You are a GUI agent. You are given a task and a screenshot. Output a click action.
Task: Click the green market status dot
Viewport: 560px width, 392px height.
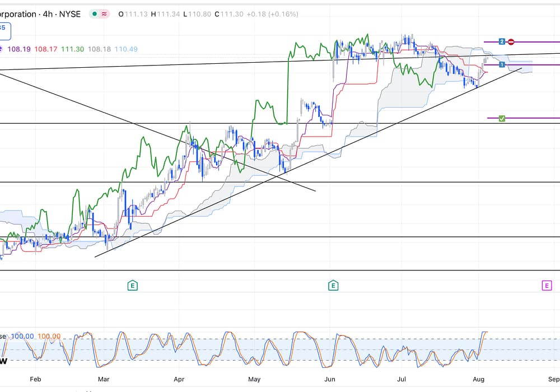point(94,14)
